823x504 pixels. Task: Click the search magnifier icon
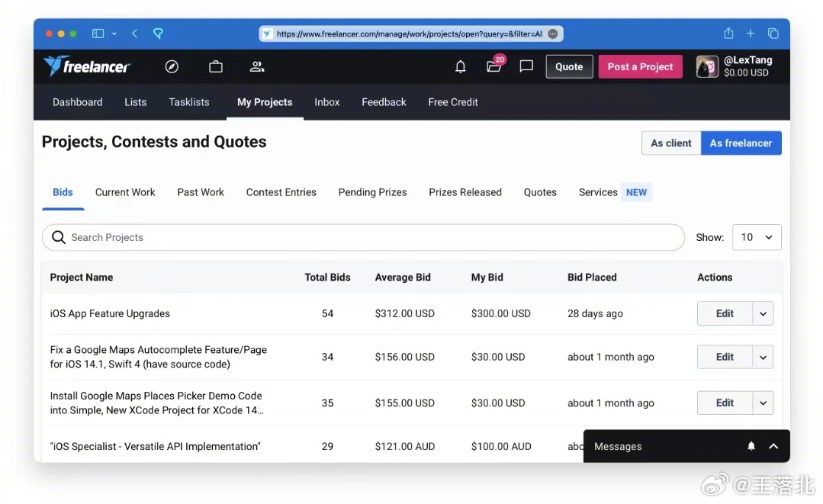click(59, 238)
